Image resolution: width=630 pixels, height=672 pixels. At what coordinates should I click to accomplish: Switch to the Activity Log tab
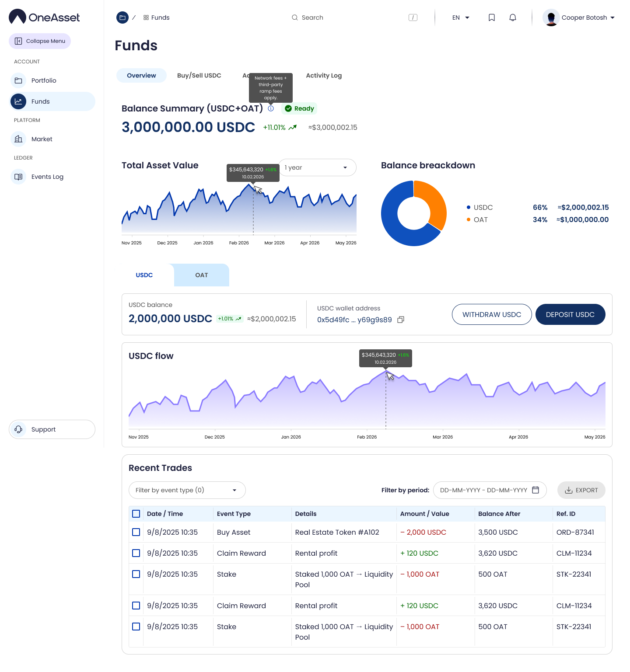point(324,75)
